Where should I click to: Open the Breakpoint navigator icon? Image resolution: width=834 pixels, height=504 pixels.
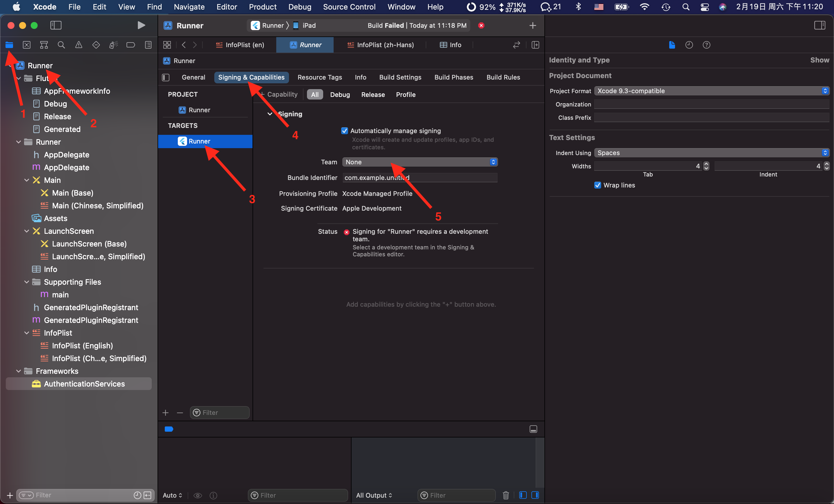[131, 45]
